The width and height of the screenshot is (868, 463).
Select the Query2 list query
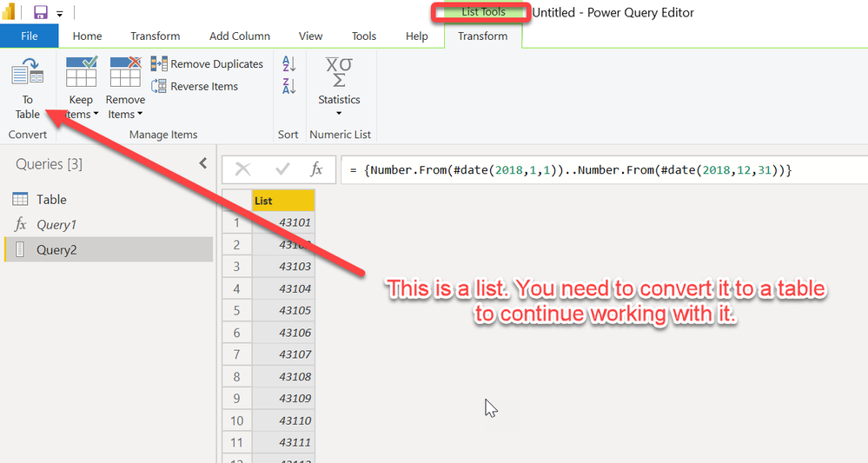[109, 249]
